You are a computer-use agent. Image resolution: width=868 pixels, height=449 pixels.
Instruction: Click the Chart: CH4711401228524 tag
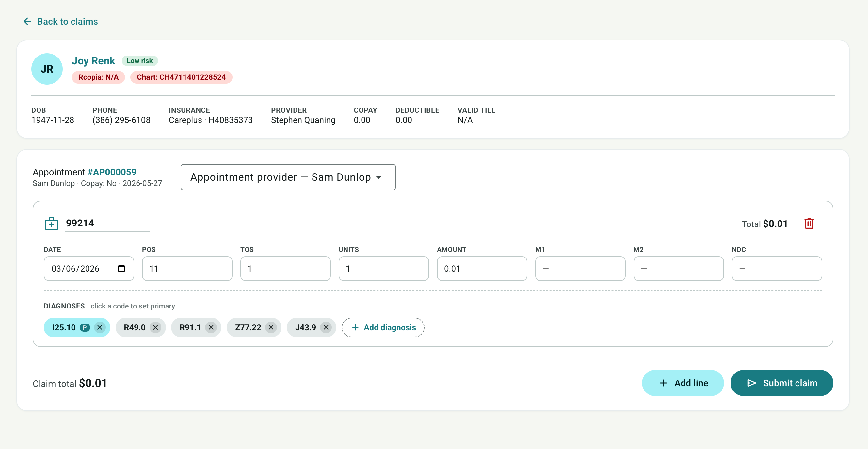tap(181, 77)
